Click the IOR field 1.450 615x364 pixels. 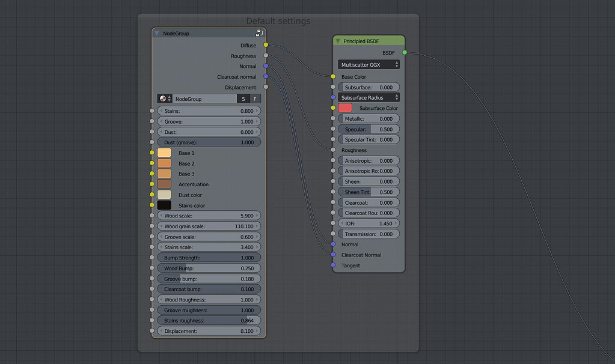pos(369,223)
